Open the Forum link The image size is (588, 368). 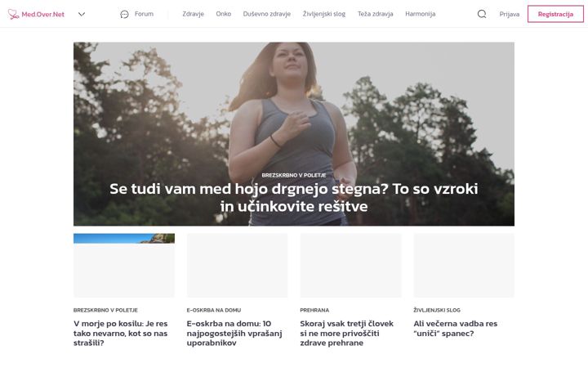point(144,14)
